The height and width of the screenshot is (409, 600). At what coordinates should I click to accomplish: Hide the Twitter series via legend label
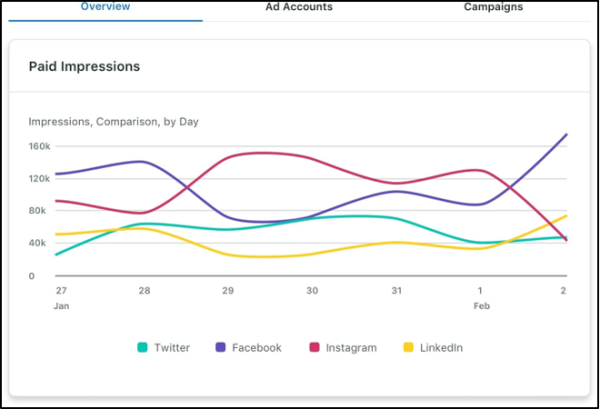[172, 348]
